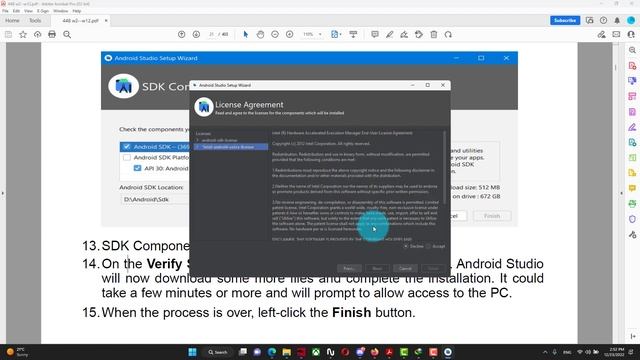Select the 448 w2--w12.pdf document tab
640x360 pixels.
[x=80, y=20]
